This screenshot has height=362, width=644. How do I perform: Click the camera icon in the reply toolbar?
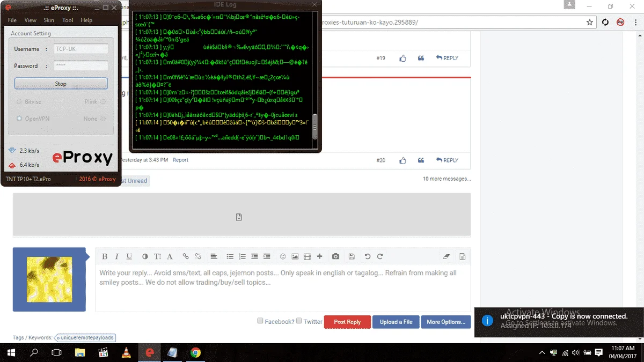[335, 257]
